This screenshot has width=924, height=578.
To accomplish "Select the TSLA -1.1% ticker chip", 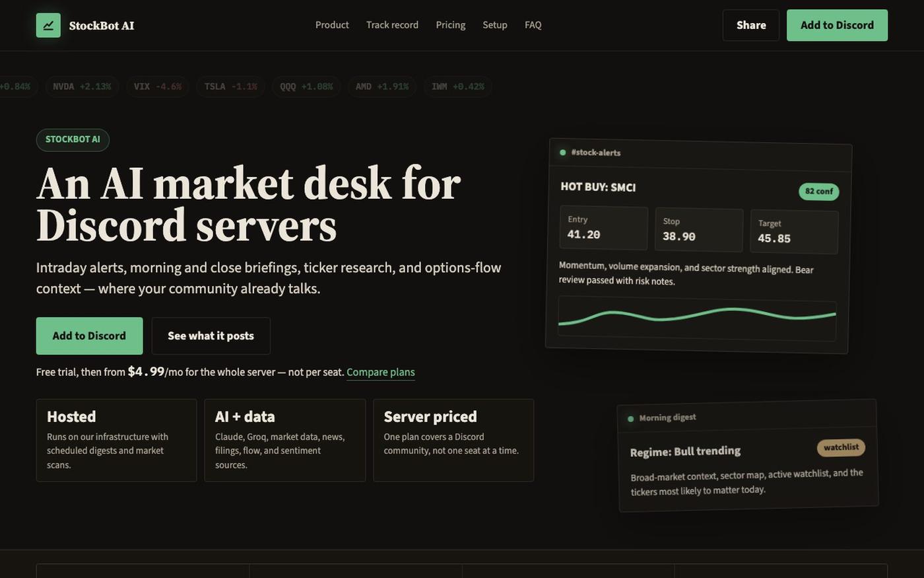I will click(231, 87).
